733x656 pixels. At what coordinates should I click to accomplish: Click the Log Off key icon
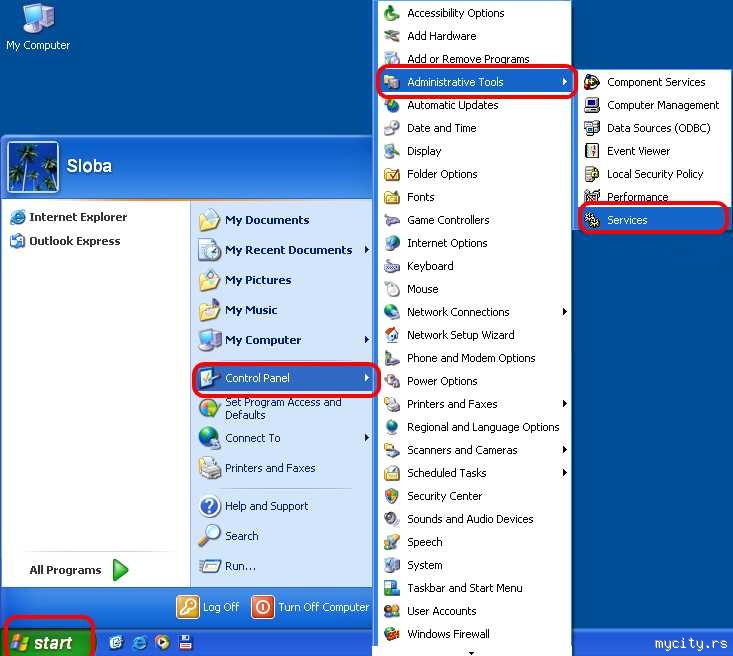188,607
